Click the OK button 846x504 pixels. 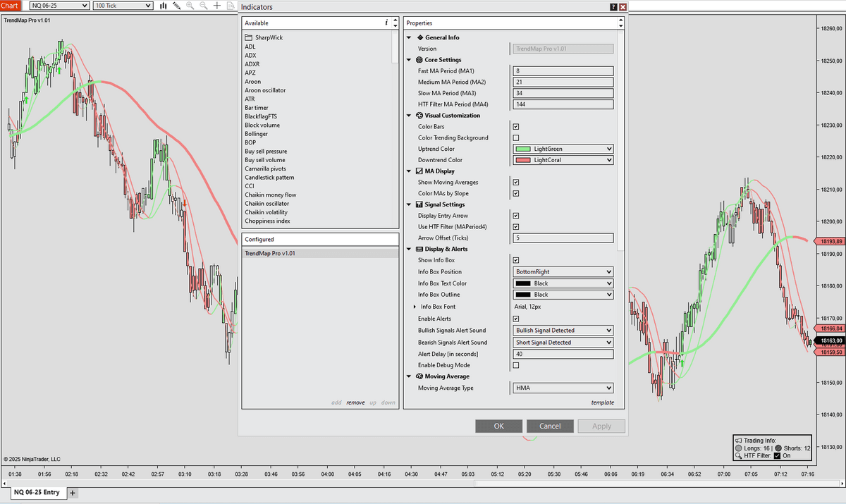(x=498, y=426)
